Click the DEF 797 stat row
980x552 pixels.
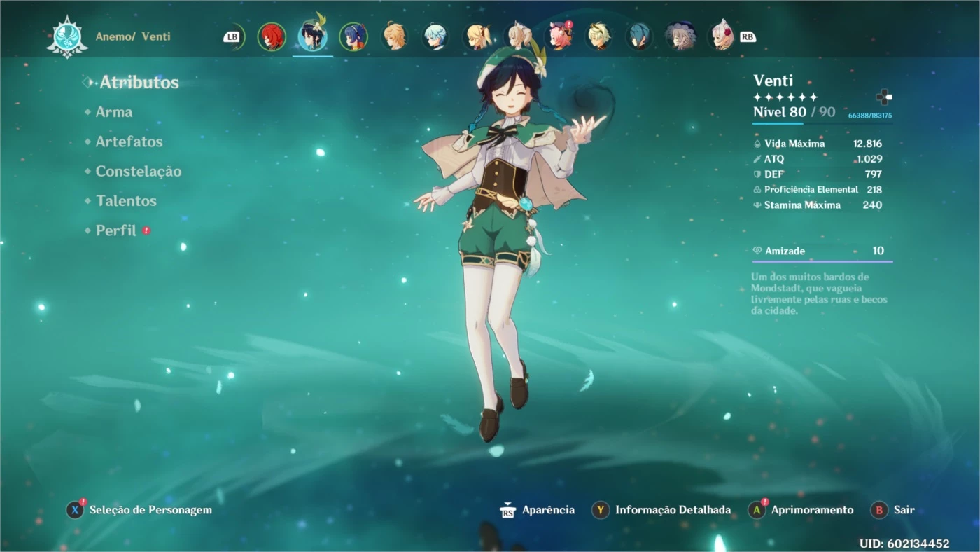[818, 174]
